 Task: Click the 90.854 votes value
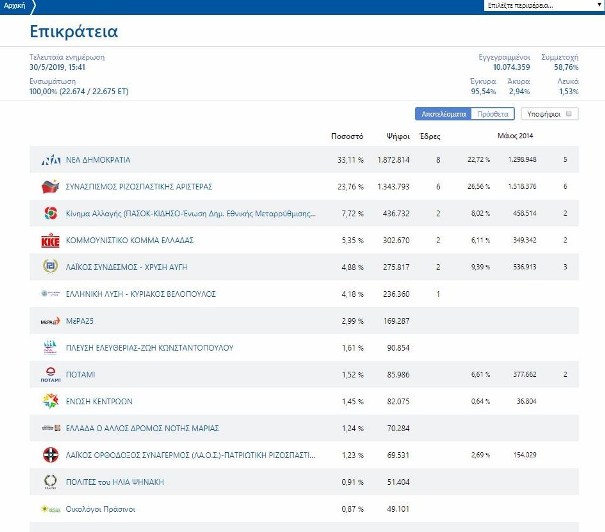(398, 348)
